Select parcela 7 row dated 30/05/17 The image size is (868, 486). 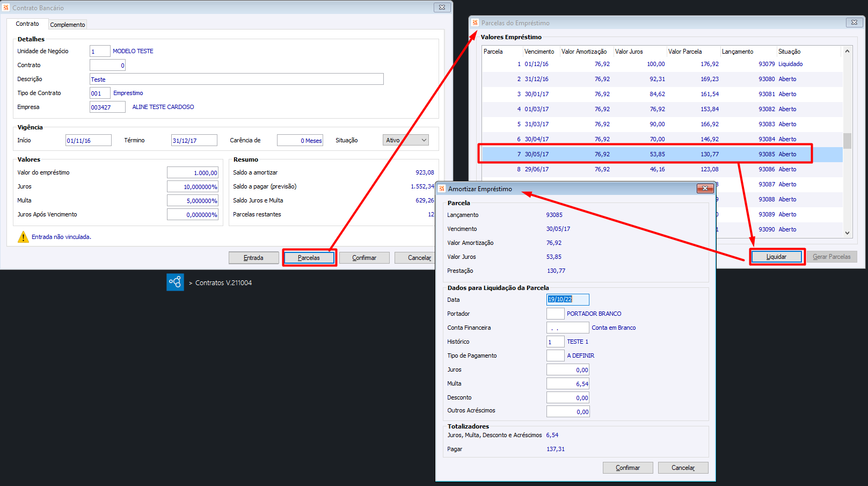[x=662, y=154]
